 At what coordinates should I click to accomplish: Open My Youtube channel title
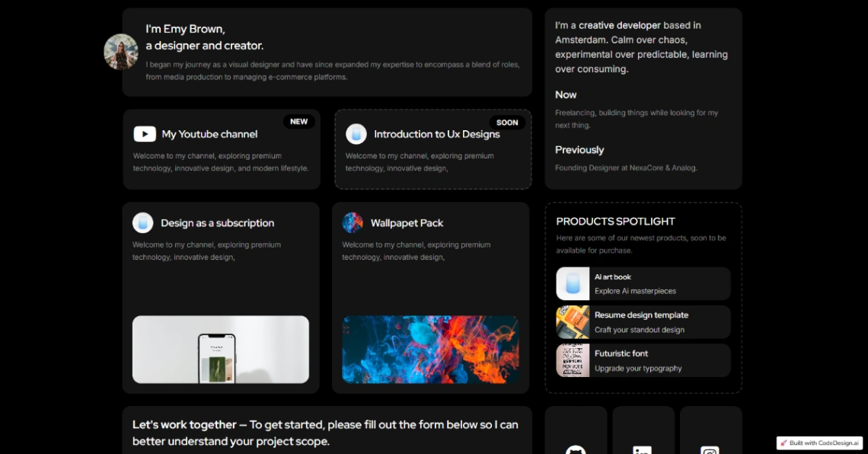(x=209, y=134)
